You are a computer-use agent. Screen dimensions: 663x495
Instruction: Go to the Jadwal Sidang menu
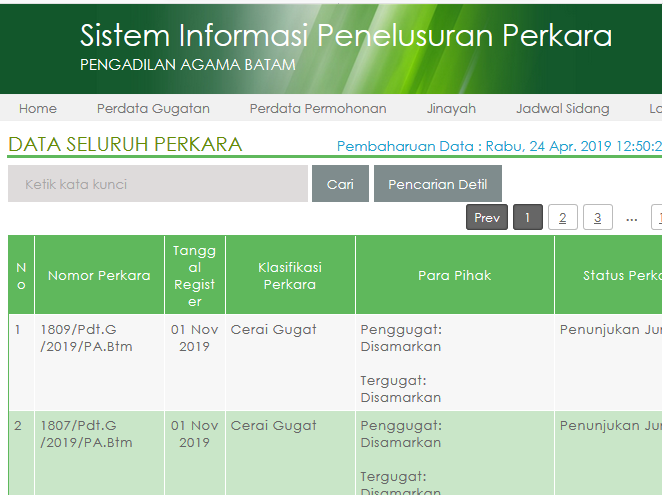coord(562,108)
